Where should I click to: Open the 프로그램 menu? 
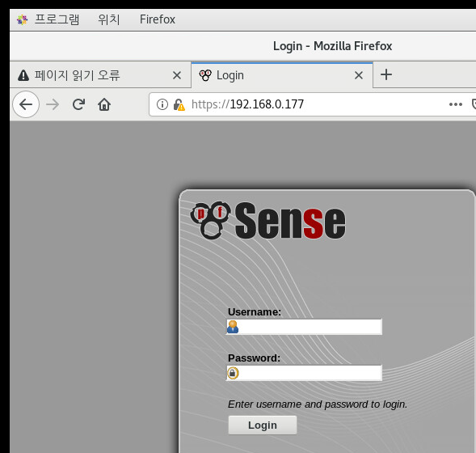click(57, 19)
